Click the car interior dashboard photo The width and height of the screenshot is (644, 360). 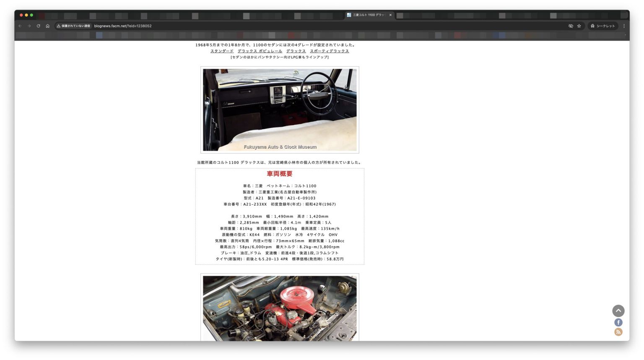click(280, 110)
